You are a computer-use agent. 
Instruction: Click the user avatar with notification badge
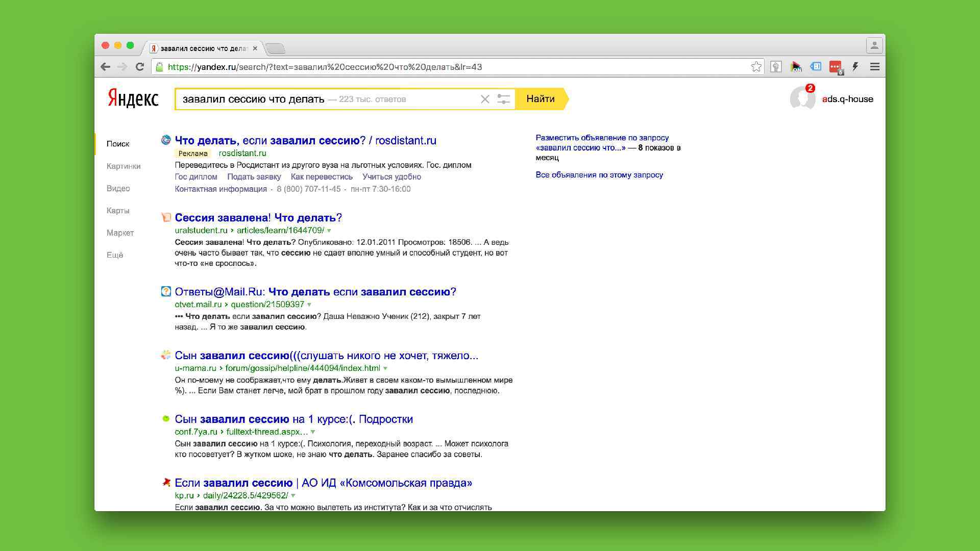coord(802,98)
